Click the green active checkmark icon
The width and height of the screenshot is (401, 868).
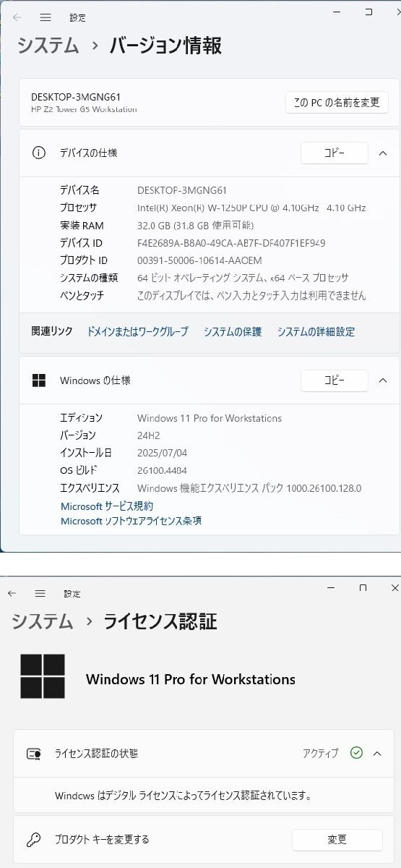point(356,753)
